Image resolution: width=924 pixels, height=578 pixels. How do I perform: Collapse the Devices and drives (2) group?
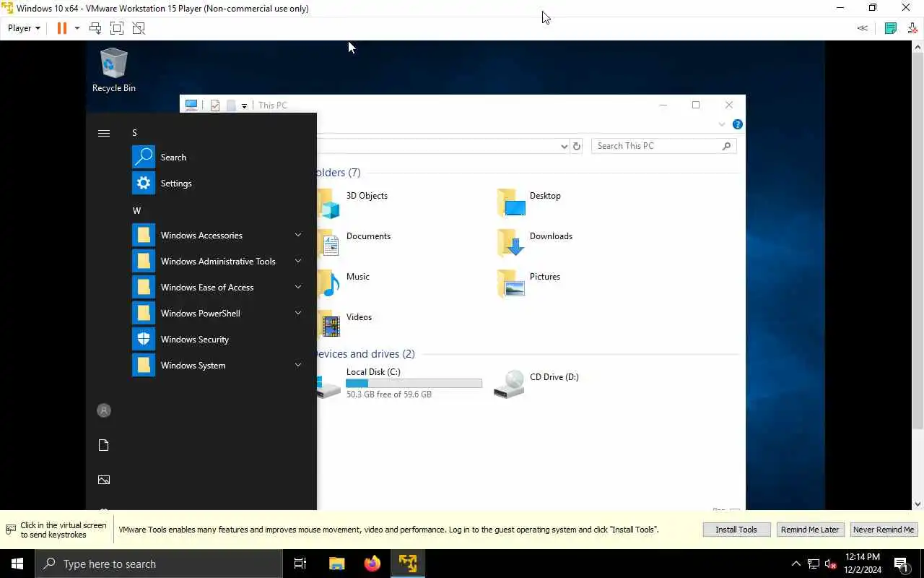(x=365, y=354)
